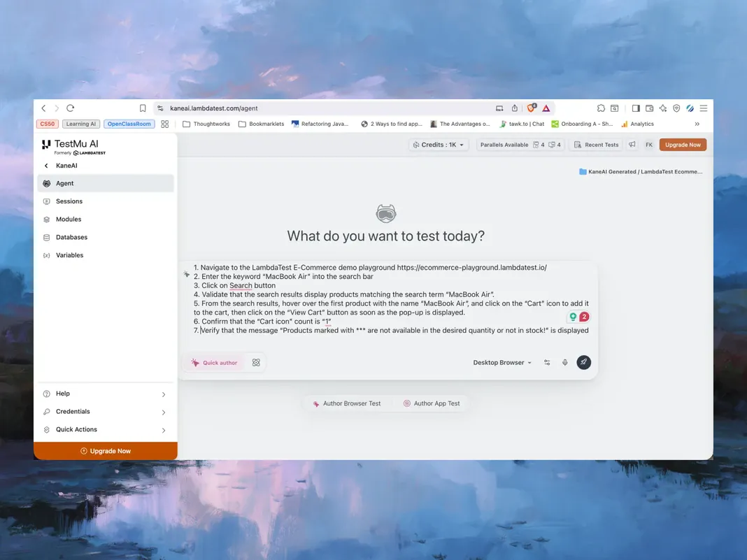Screen dimensions: 747x560
Task: Open Desktop Browser dropdown
Action: tap(502, 362)
